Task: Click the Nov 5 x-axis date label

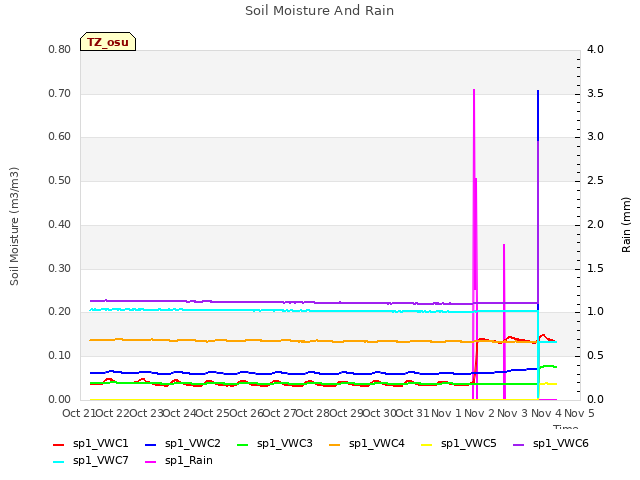Action: [579, 413]
